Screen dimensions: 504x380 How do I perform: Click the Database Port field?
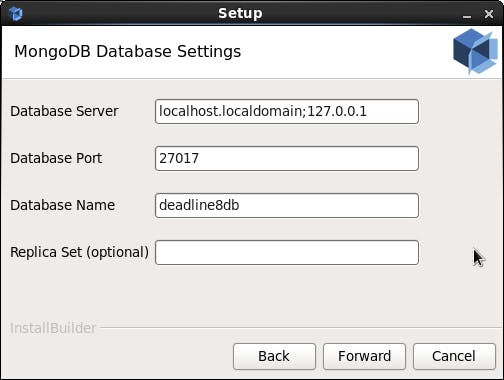[x=287, y=158]
